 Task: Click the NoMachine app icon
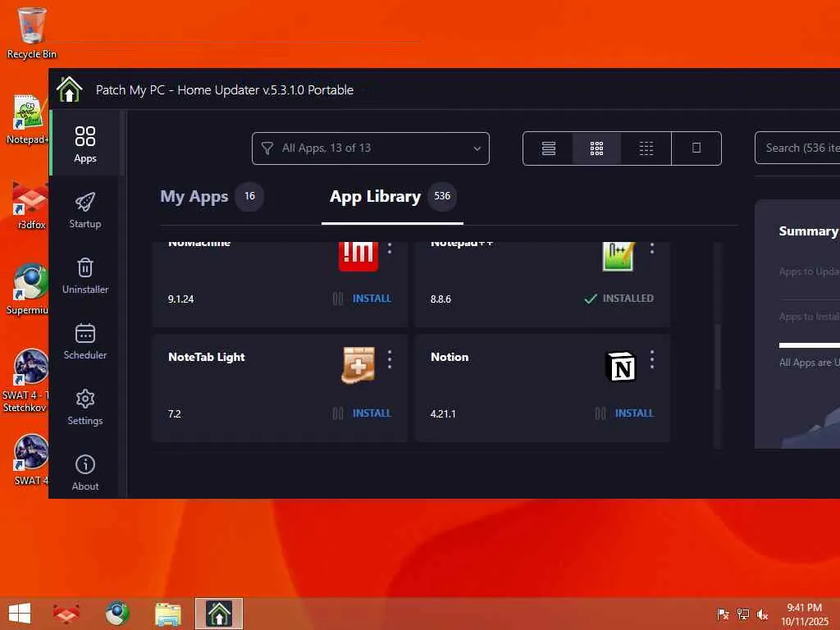coord(358,256)
